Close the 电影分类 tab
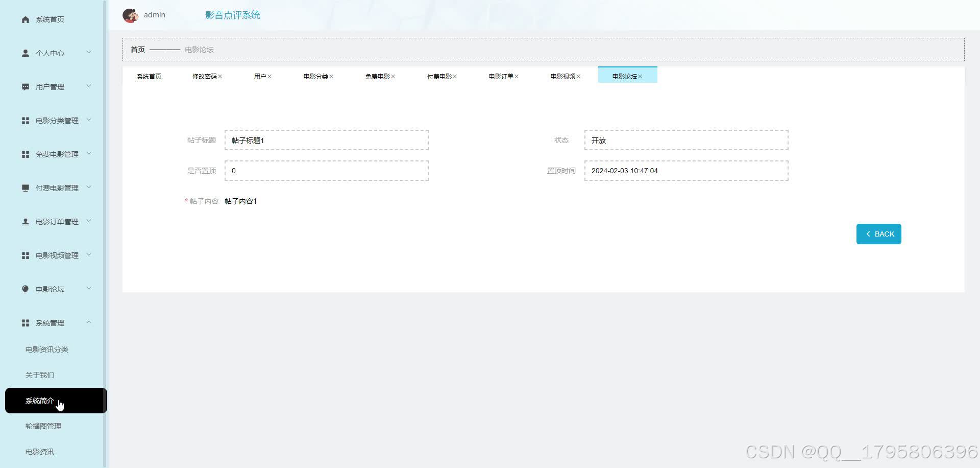The height and width of the screenshot is (468, 980). [331, 77]
